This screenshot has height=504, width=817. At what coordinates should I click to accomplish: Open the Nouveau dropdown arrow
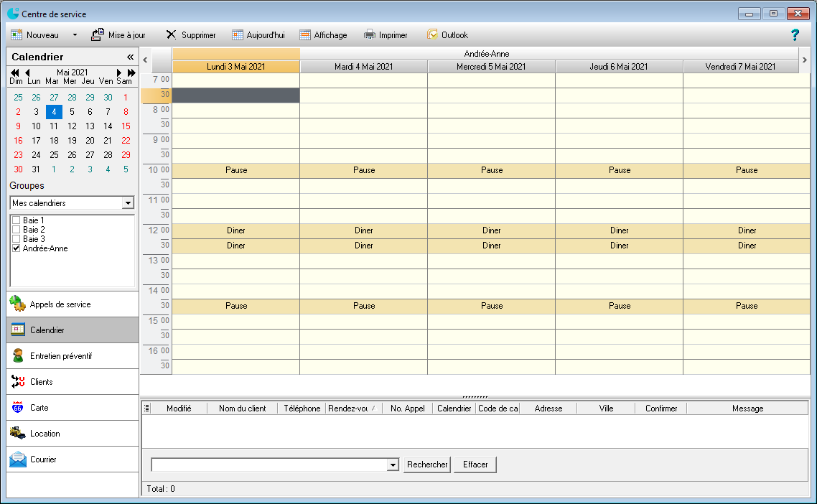[75, 35]
